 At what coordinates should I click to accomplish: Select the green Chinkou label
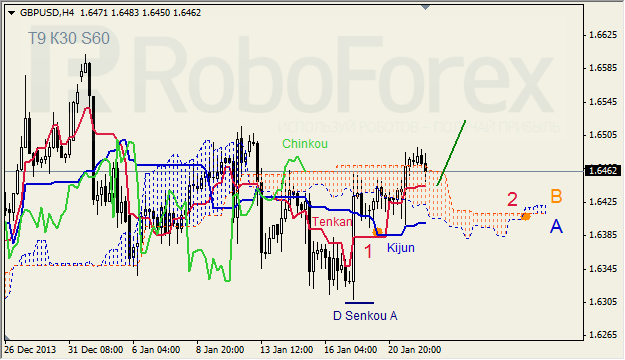pos(305,144)
